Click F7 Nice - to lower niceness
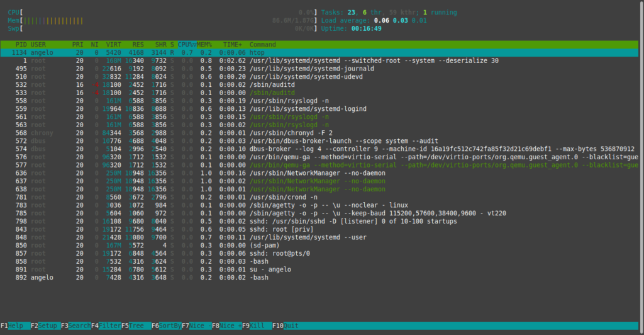The image size is (644, 335). pos(197,326)
